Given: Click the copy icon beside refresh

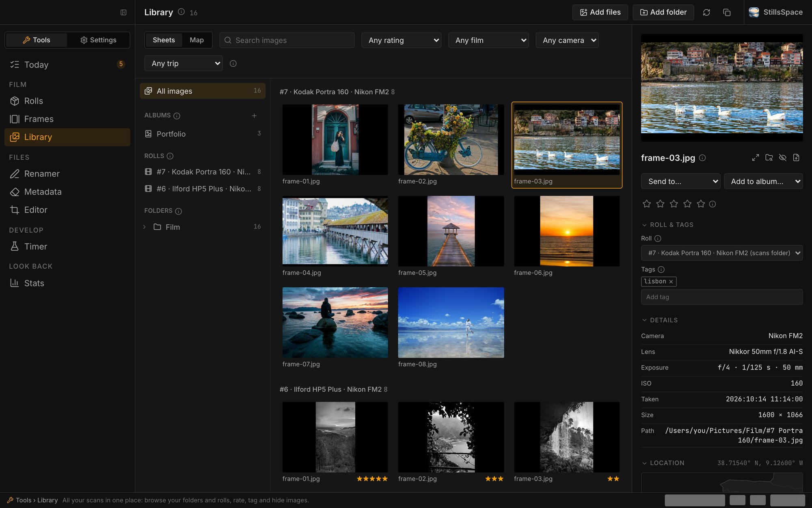Looking at the screenshot, I should [x=727, y=12].
